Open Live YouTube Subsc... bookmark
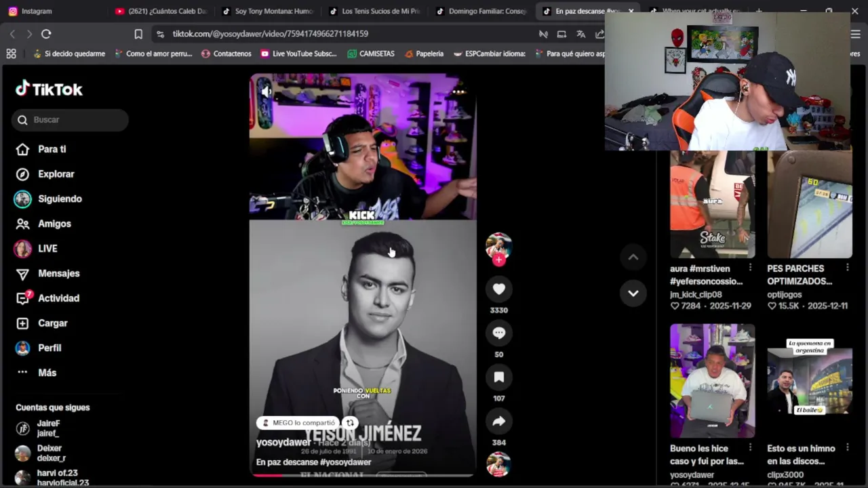Screen dimensions: 868x488 (298, 54)
